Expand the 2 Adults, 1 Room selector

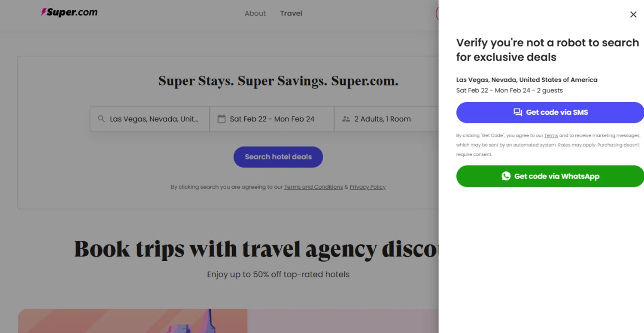pyautogui.click(x=383, y=119)
